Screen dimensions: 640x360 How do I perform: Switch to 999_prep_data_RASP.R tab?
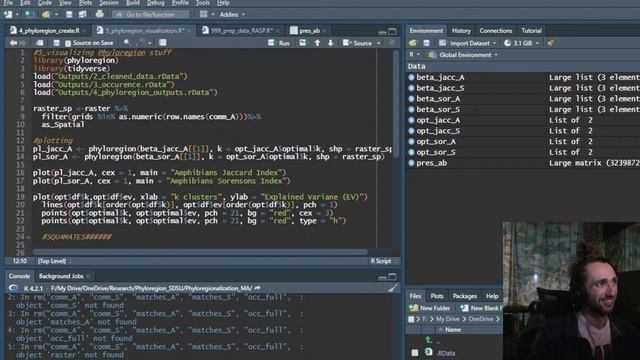[242, 31]
